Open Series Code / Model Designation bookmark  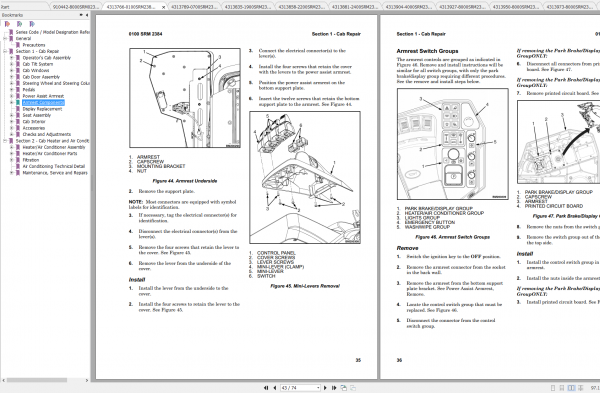[x=52, y=32]
